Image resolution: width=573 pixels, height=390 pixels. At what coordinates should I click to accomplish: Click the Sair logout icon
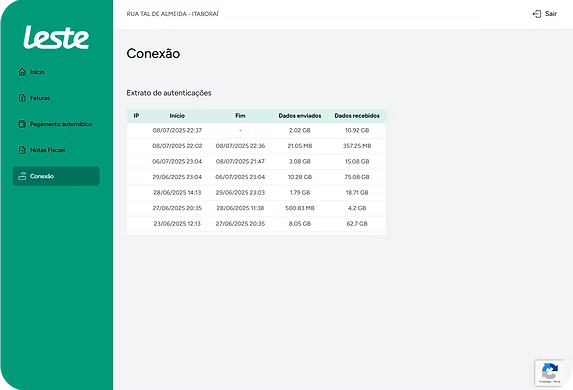pyautogui.click(x=537, y=14)
